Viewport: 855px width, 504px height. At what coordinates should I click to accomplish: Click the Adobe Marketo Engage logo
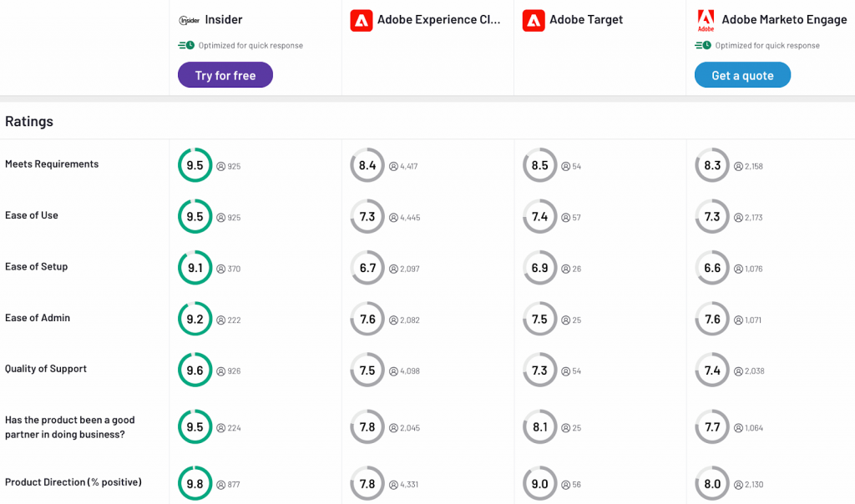point(706,20)
